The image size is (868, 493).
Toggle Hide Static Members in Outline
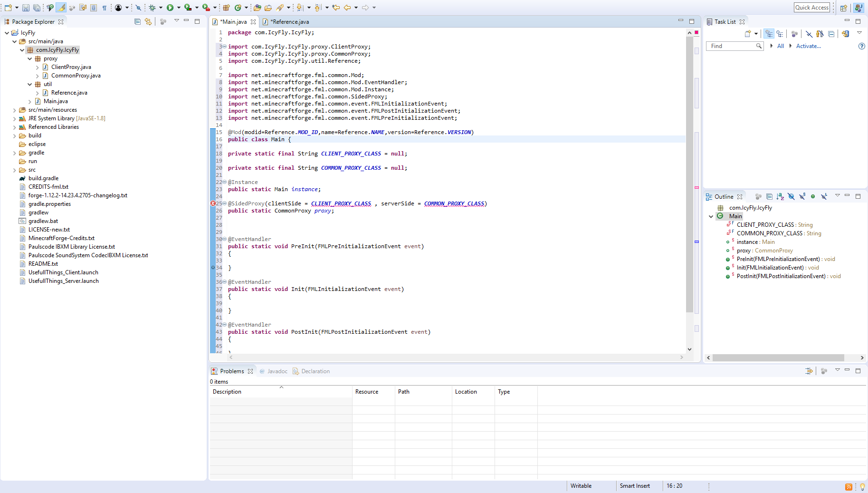point(802,196)
